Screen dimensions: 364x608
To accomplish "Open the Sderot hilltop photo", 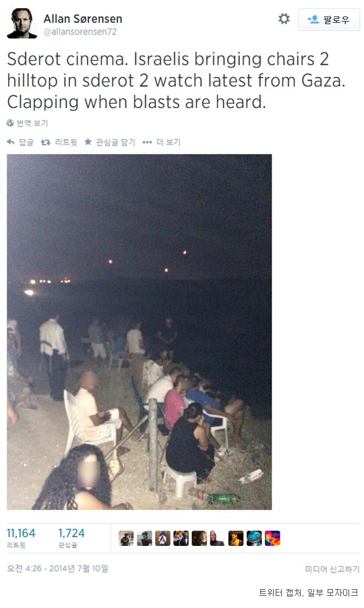I will [139, 332].
